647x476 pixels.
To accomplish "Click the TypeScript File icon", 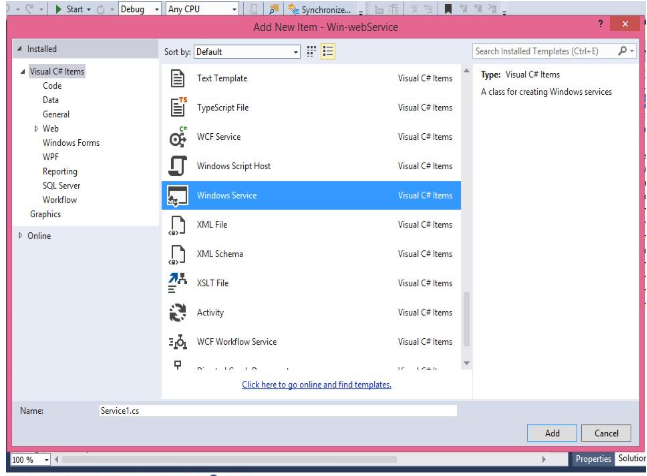I will pyautogui.click(x=179, y=107).
